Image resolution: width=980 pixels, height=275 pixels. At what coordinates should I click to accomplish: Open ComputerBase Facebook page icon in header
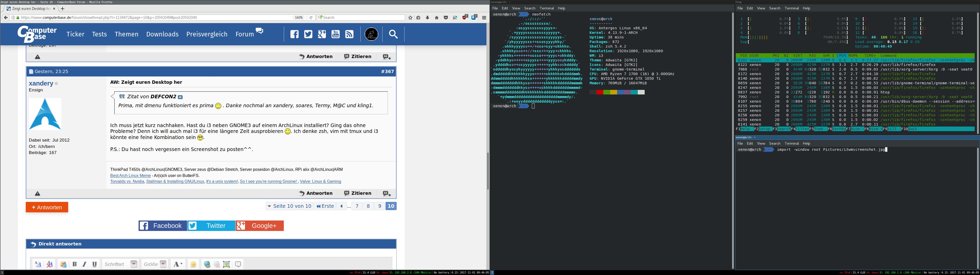pos(295,34)
